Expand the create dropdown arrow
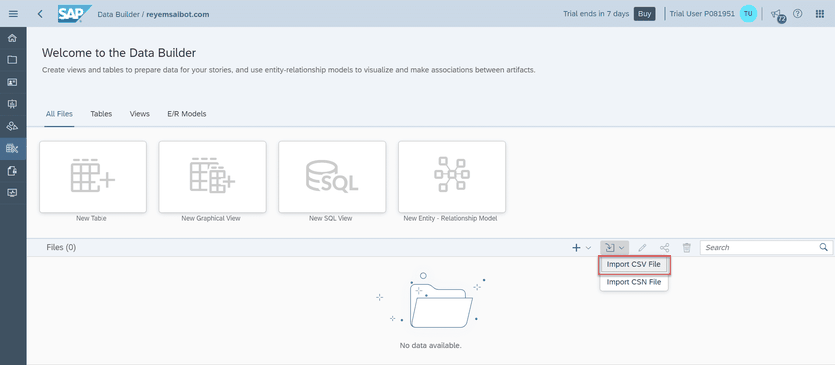This screenshot has height=365, width=835. click(x=588, y=248)
